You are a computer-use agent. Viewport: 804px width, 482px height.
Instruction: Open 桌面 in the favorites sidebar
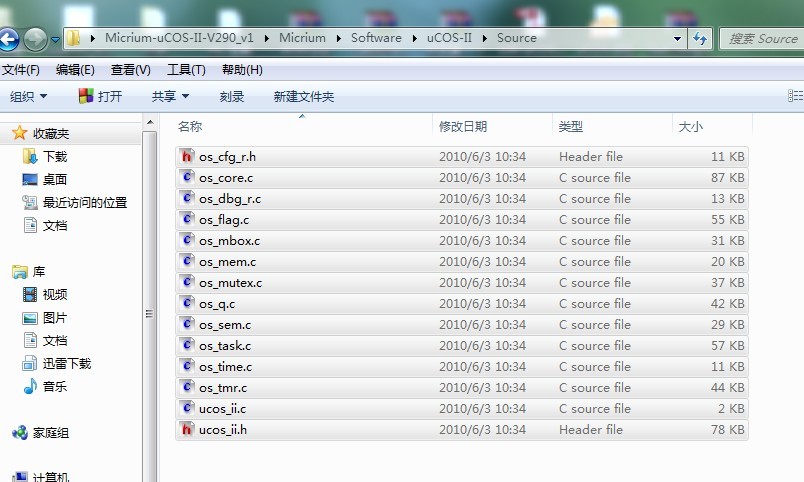coord(55,179)
